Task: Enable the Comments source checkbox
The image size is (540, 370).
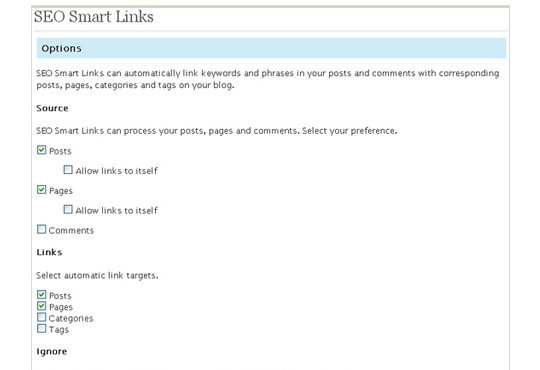Action: point(41,229)
